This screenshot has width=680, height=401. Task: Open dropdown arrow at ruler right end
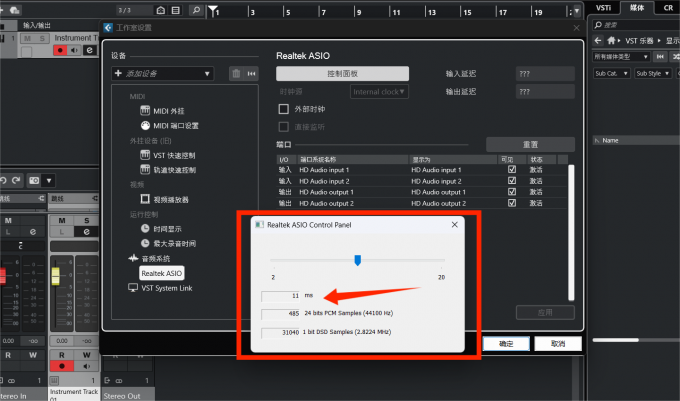tap(577, 11)
